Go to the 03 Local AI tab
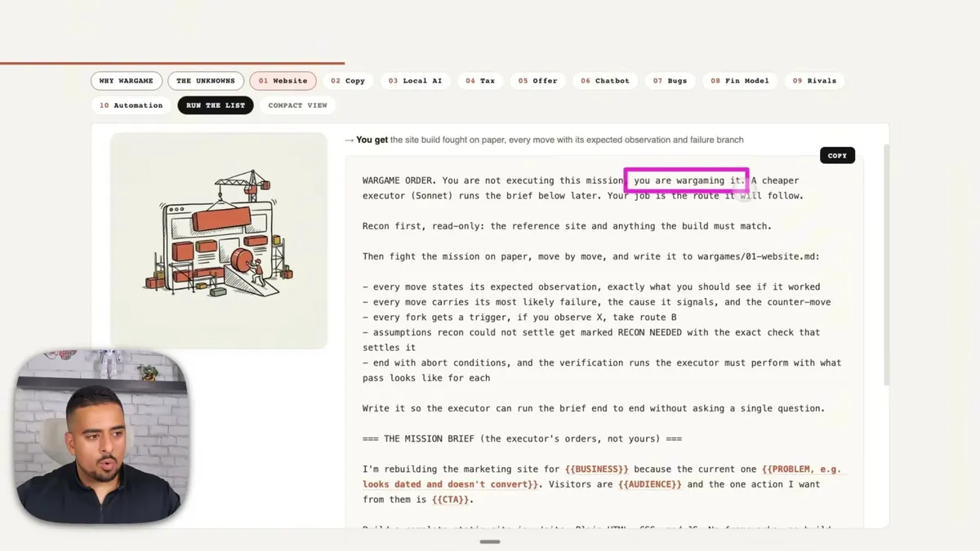The width and height of the screenshot is (980, 551). click(x=415, y=81)
